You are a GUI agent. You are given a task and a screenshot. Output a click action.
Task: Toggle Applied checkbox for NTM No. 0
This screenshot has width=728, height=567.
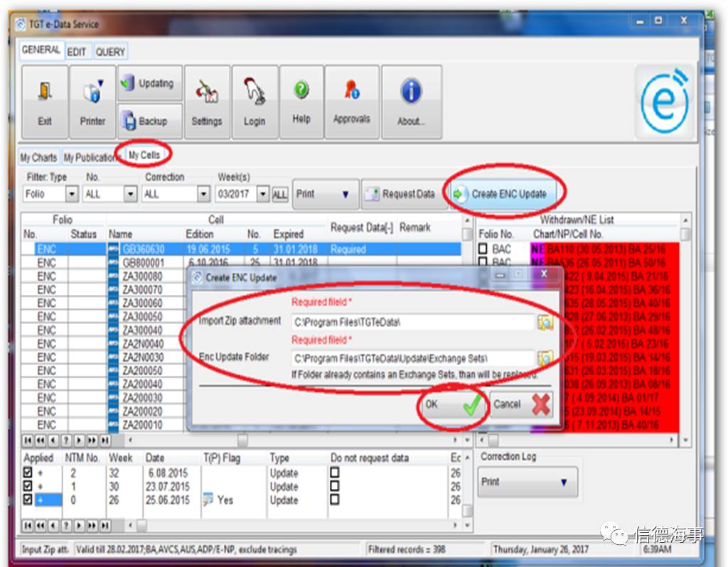tap(28, 499)
